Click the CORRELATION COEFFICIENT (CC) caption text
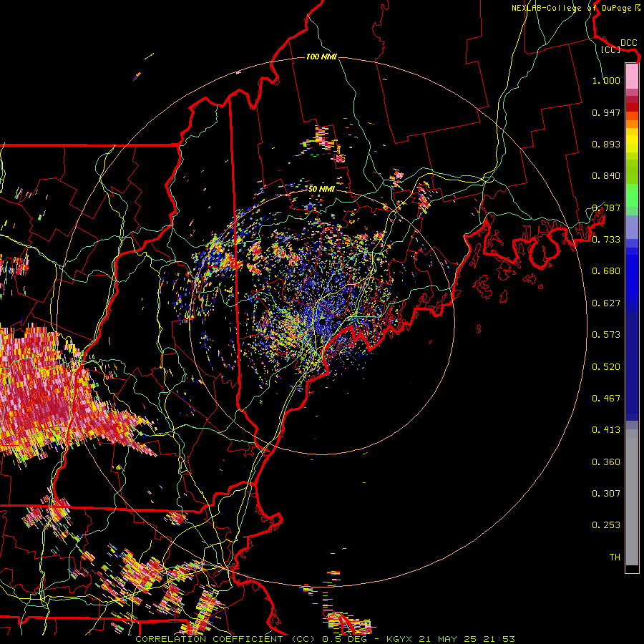Screen dimensions: 644x644 [225, 639]
